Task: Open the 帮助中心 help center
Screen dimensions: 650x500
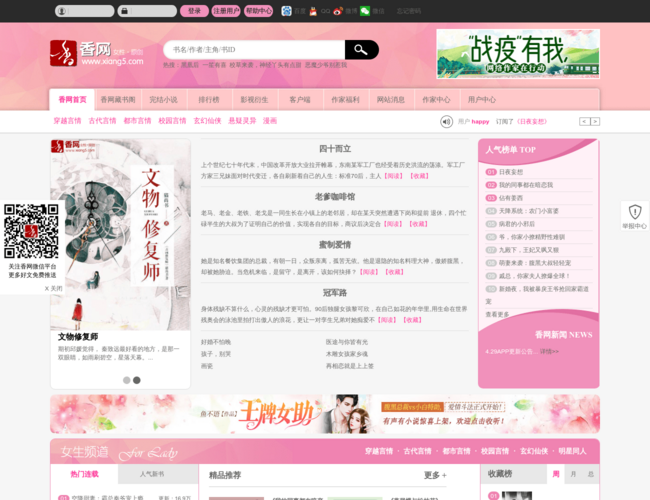Action: coord(258,11)
